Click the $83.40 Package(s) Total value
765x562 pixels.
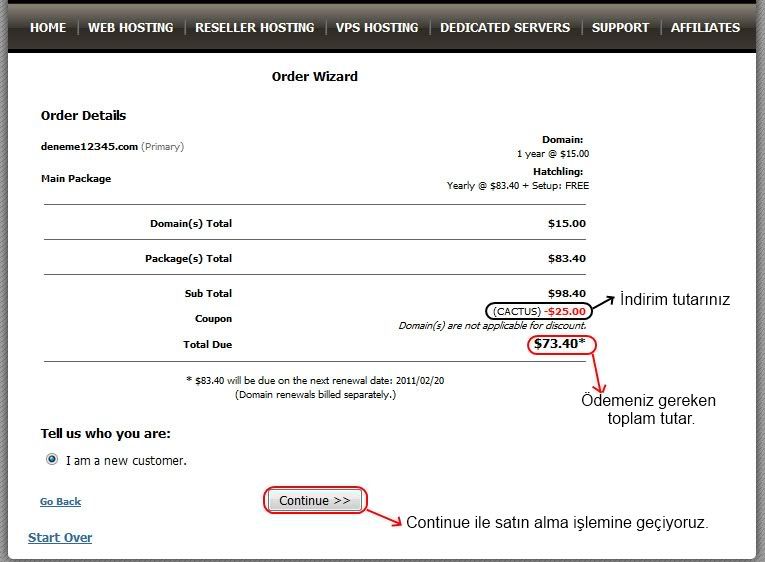click(x=566, y=258)
